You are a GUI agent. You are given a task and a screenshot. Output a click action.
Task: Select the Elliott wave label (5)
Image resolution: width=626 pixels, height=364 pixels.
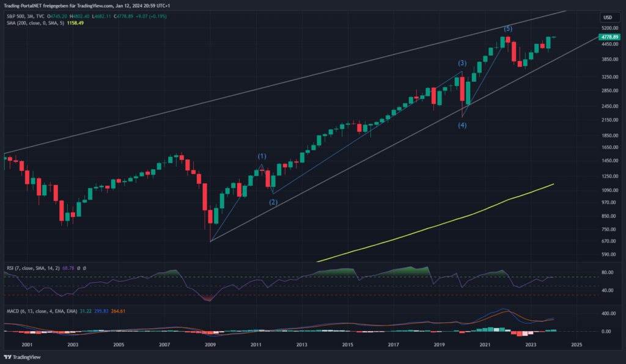coord(508,29)
